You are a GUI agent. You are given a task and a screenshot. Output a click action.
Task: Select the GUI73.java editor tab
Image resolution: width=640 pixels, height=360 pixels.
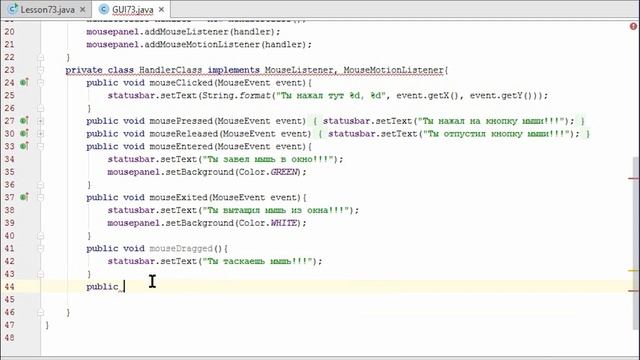click(x=133, y=9)
